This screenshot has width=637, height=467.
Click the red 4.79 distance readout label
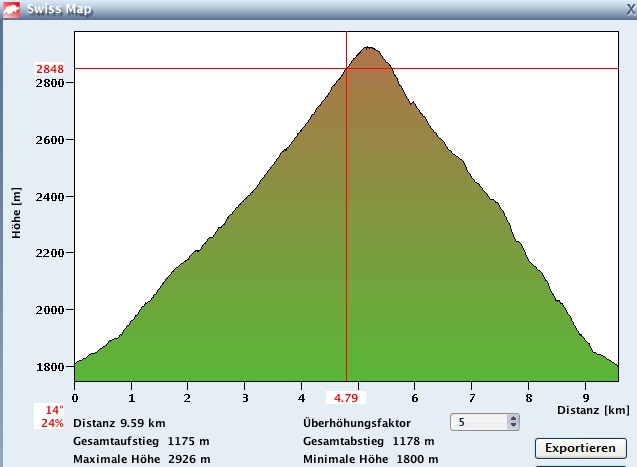click(x=346, y=399)
